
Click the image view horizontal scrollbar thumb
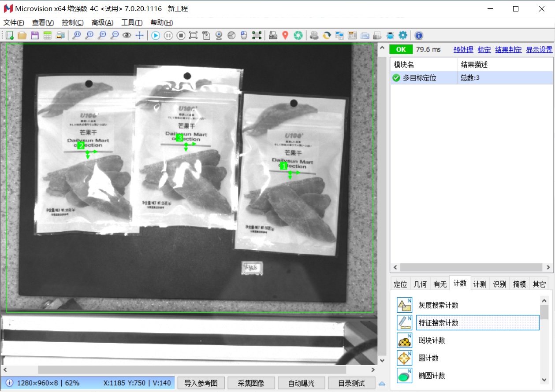(x=192, y=370)
